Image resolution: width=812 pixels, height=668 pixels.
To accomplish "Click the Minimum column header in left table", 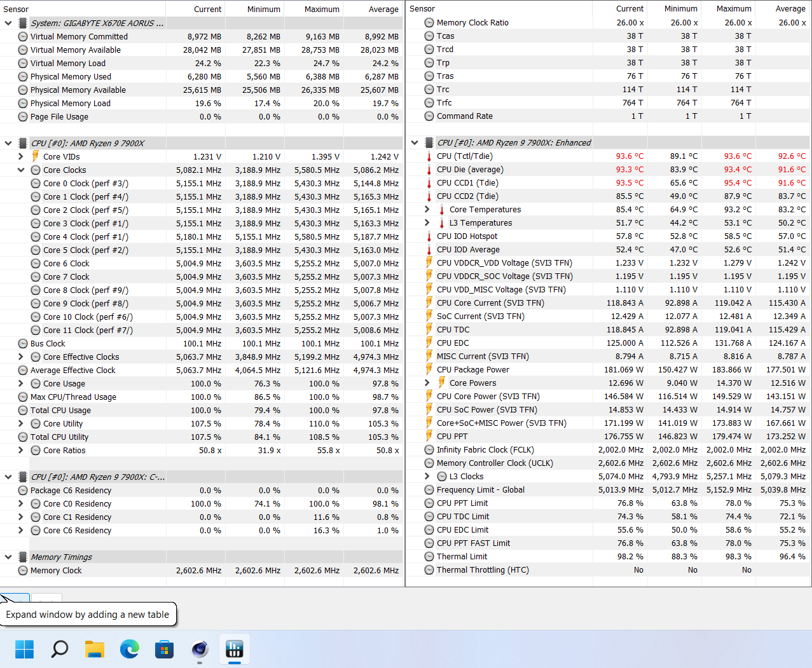I will 254,9.
